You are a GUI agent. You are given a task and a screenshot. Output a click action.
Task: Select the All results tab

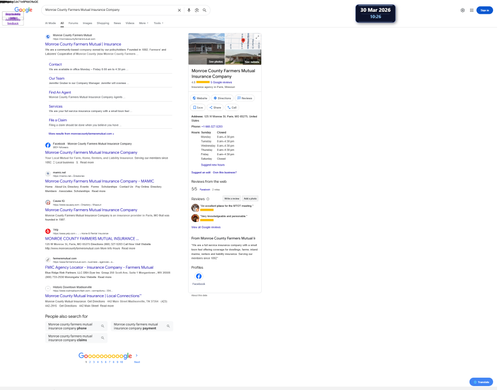click(62, 23)
